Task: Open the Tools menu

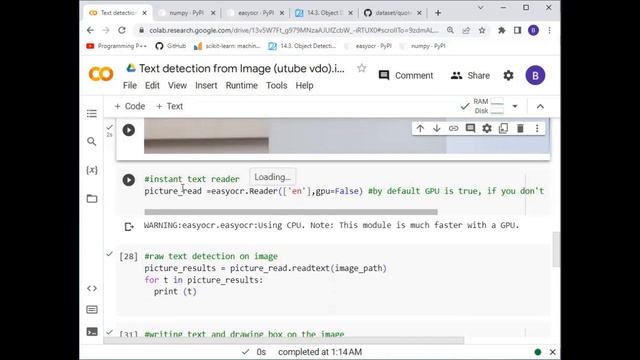Action: coord(277,85)
